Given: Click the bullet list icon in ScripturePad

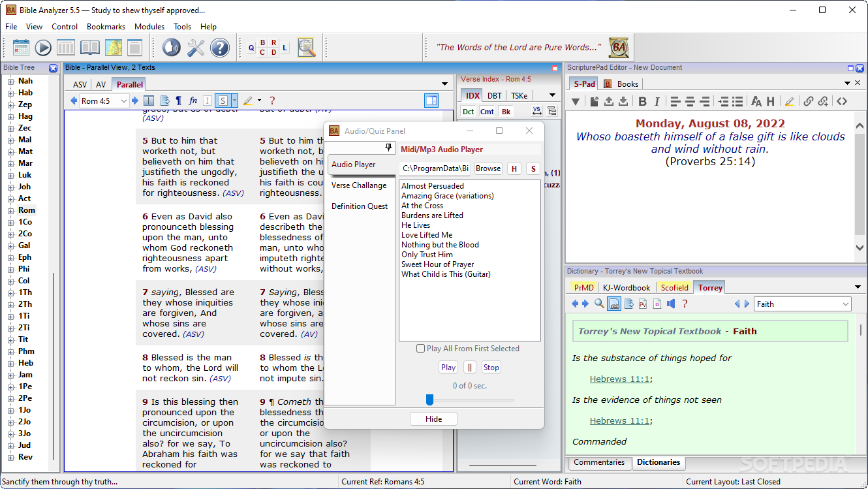Looking at the screenshot, I should (737, 101).
